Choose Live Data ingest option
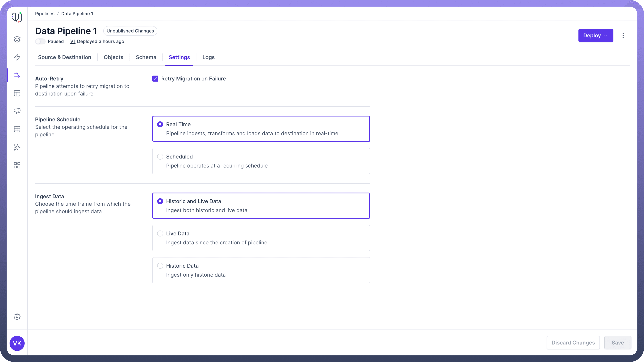Image resolution: width=644 pixels, height=362 pixels. [x=160, y=233]
